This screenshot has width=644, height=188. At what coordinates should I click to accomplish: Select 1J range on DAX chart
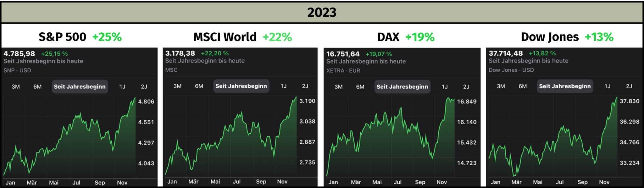tap(445, 87)
